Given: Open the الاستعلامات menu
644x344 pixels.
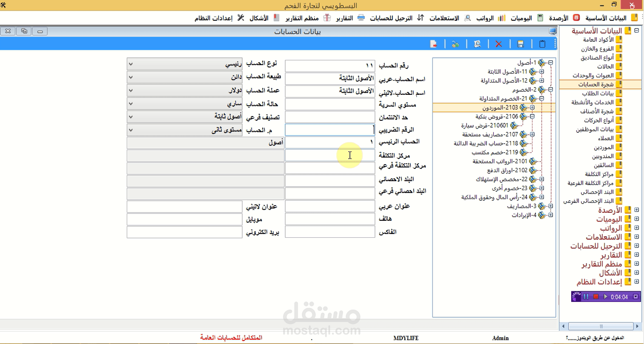Looking at the screenshot, I should tap(450, 18).
